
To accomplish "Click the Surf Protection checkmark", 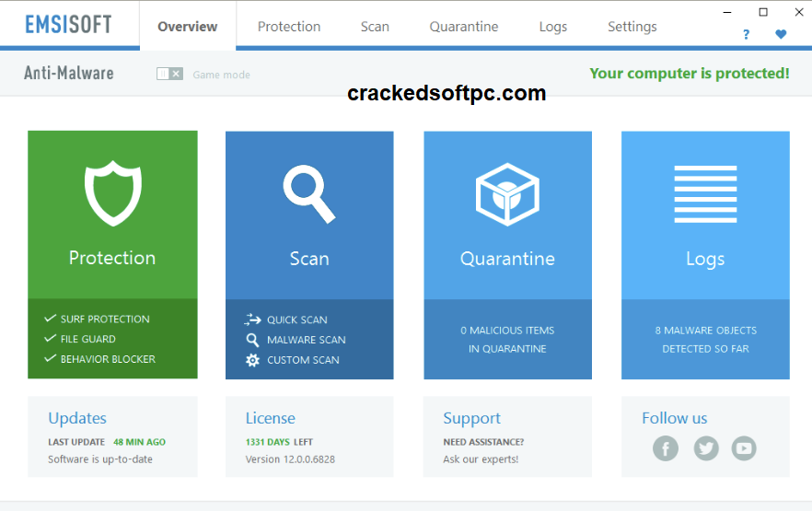I will coord(51,318).
